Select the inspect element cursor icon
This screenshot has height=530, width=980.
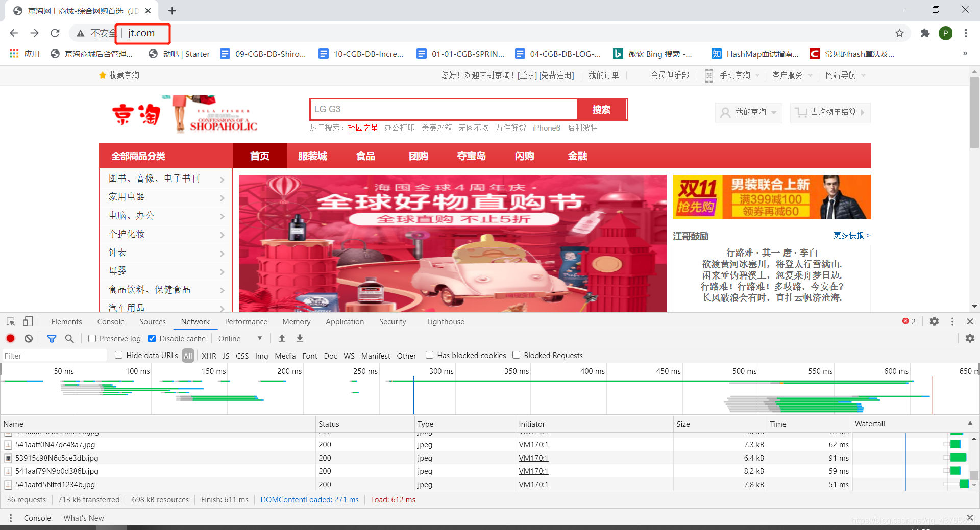10,321
